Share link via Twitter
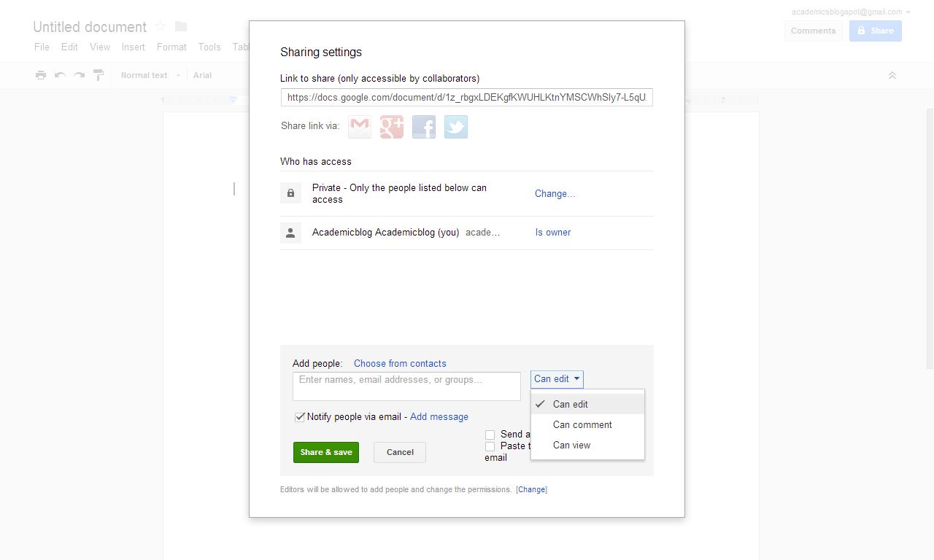The height and width of the screenshot is (560, 934). 455,126
